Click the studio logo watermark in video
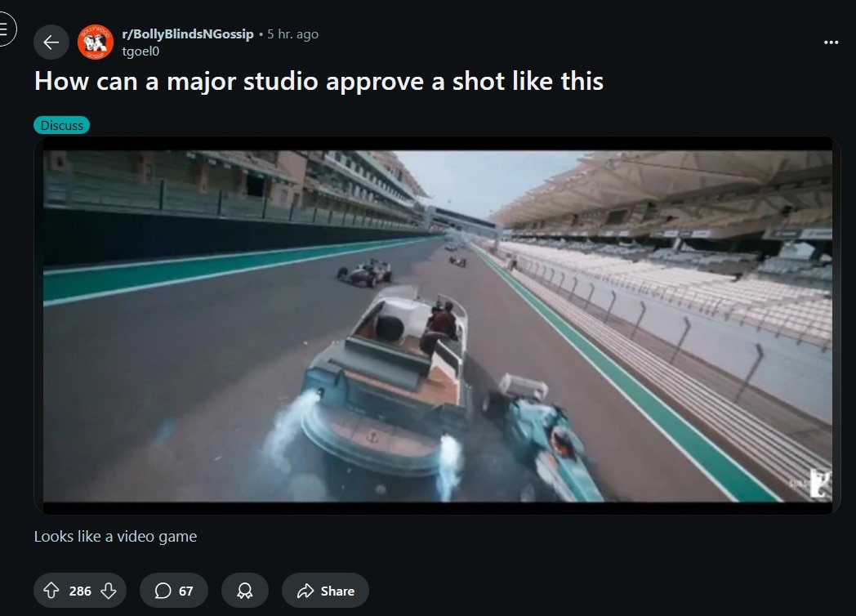856x616 pixels. coord(819,484)
